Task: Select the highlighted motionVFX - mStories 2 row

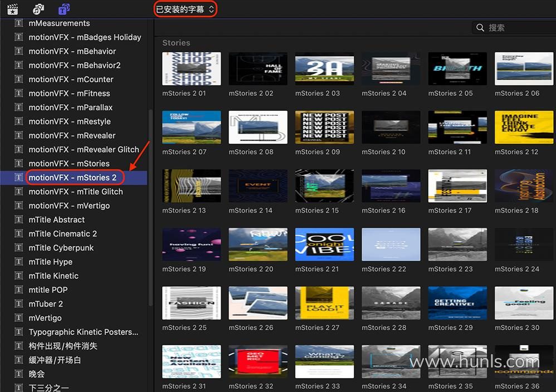Action: tap(74, 178)
